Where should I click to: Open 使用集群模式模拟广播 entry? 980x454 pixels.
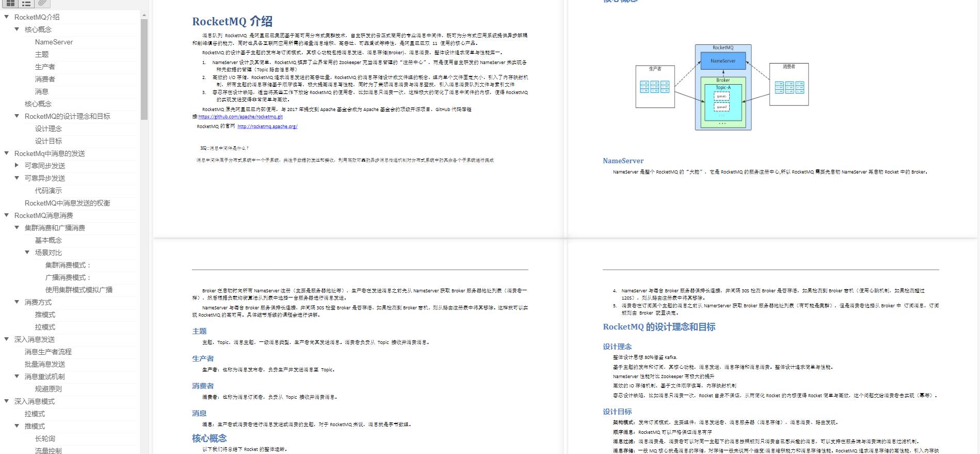coord(79,290)
